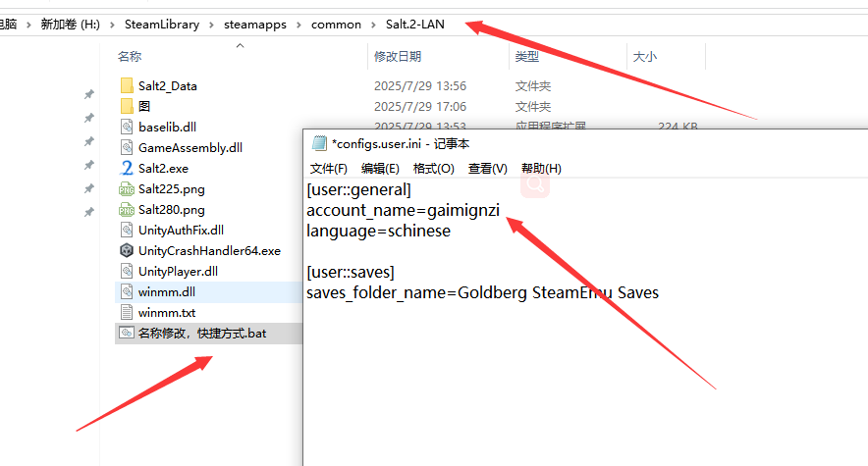Click the Notepad icon in the configs.user.ini title bar
This screenshot has height=466, width=868.
point(319,143)
